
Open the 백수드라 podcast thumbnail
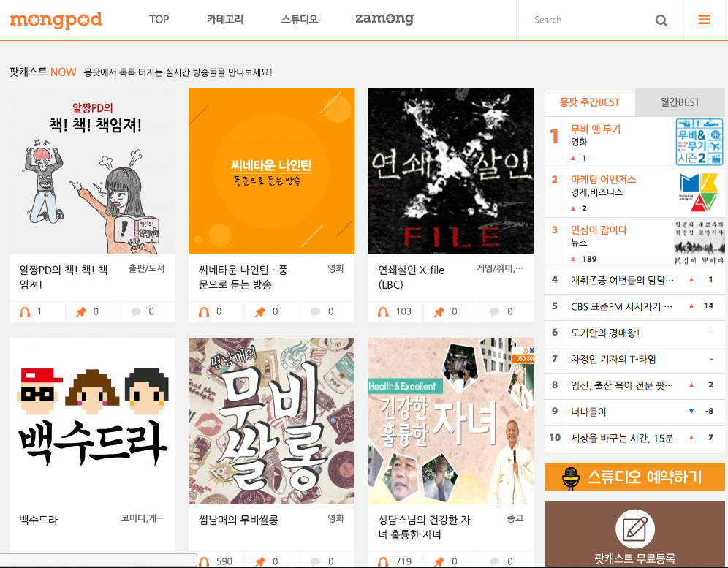(91, 421)
